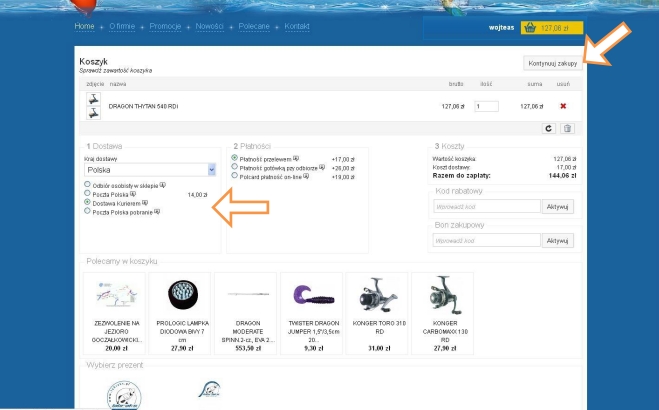Click Aktywuj button for Bon zakupowy
Image resolution: width=659 pixels, height=410 pixels.
pos(558,241)
